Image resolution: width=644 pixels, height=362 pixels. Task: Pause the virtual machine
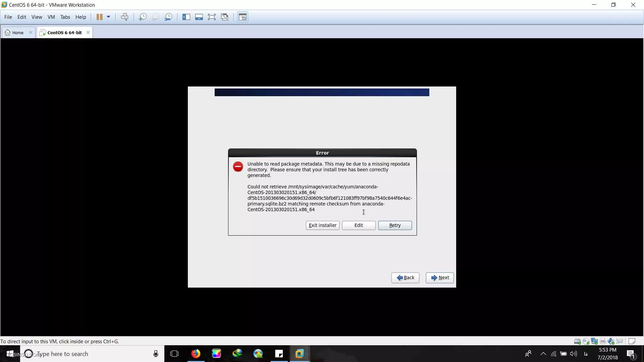tap(99, 17)
